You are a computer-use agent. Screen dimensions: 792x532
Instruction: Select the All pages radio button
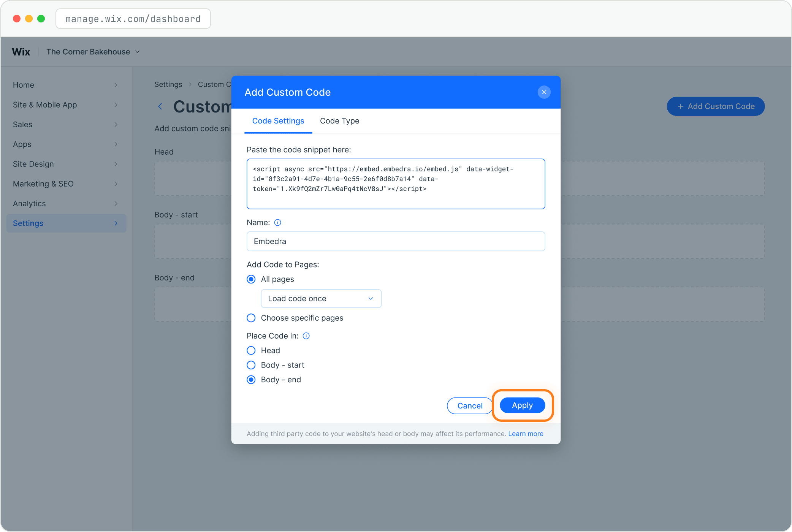(x=251, y=279)
